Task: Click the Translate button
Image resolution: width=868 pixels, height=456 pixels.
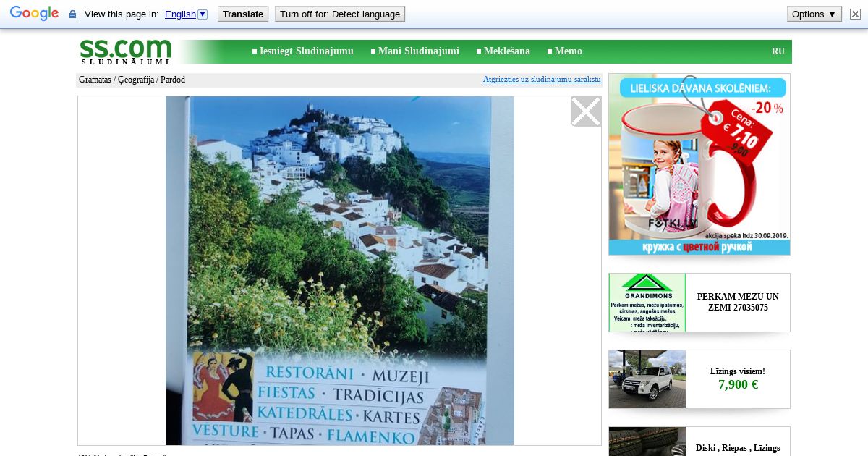Action: tap(243, 14)
